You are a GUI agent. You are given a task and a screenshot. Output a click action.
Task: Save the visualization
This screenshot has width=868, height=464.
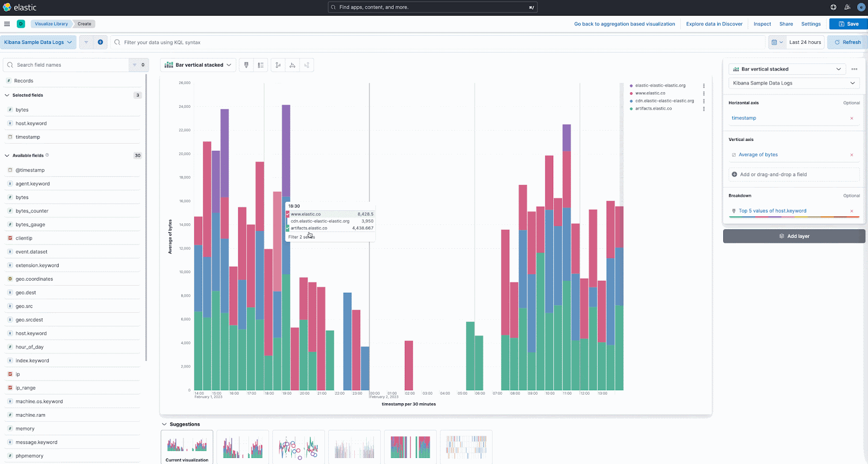coord(848,24)
